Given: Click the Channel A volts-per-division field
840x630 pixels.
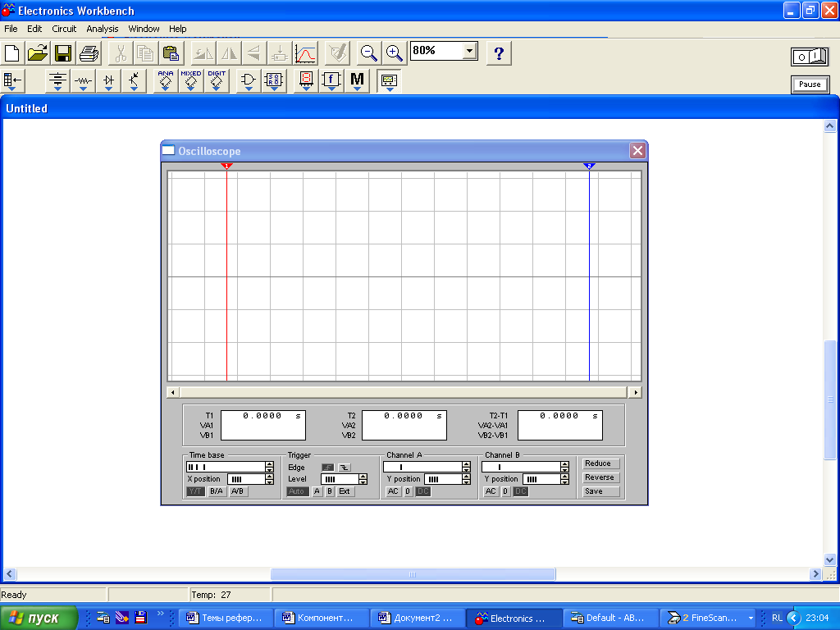Looking at the screenshot, I should pyautogui.click(x=422, y=467).
